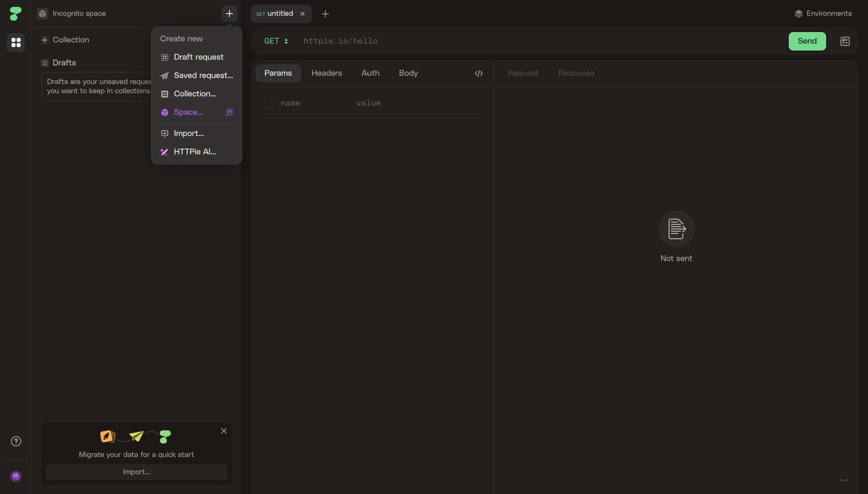Screen dimensions: 868x494
Task: Open the Auth tab
Action: (370, 73)
